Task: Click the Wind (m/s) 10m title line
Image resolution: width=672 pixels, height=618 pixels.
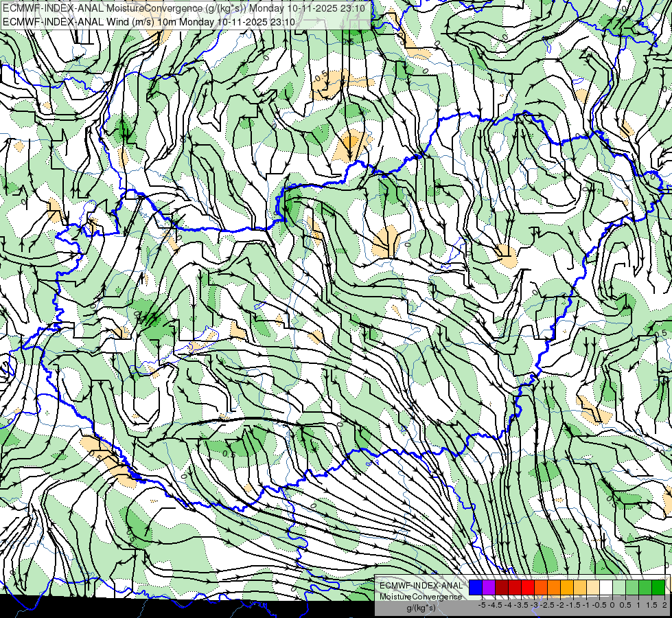Action: (x=149, y=21)
